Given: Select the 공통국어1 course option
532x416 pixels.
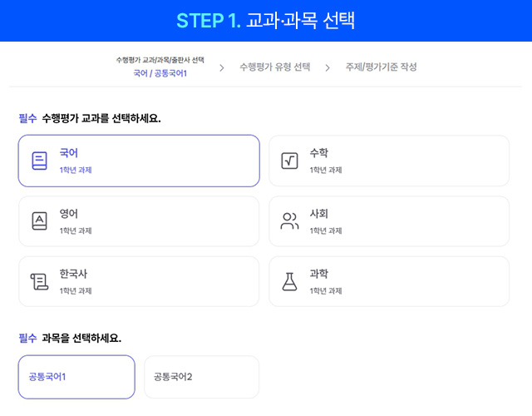Looking at the screenshot, I should point(76,377).
